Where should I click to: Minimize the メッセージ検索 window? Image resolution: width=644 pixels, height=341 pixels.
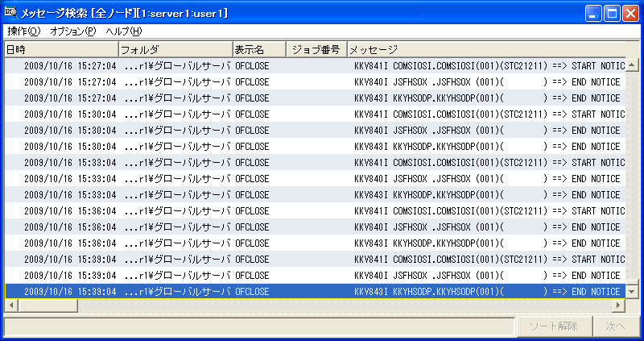tap(593, 14)
